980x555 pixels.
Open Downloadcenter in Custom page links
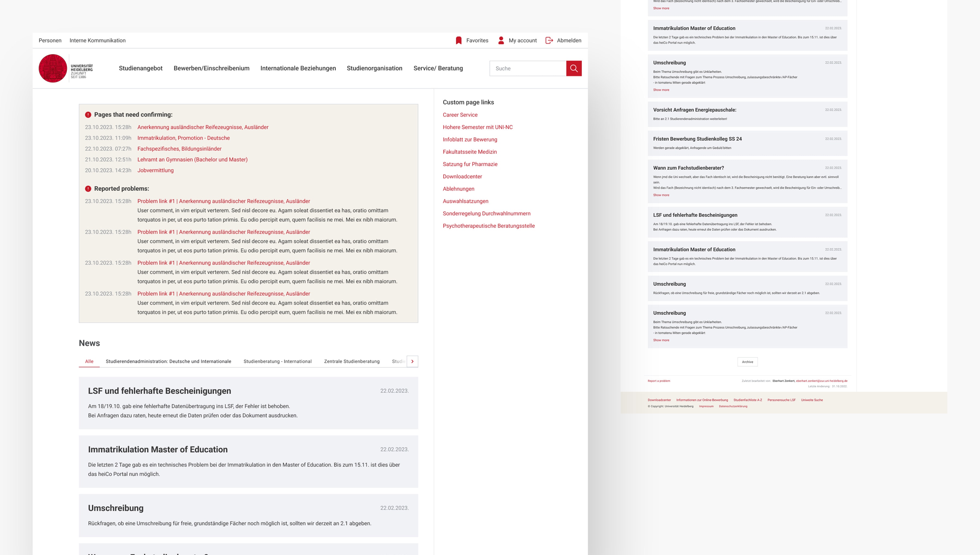click(462, 177)
